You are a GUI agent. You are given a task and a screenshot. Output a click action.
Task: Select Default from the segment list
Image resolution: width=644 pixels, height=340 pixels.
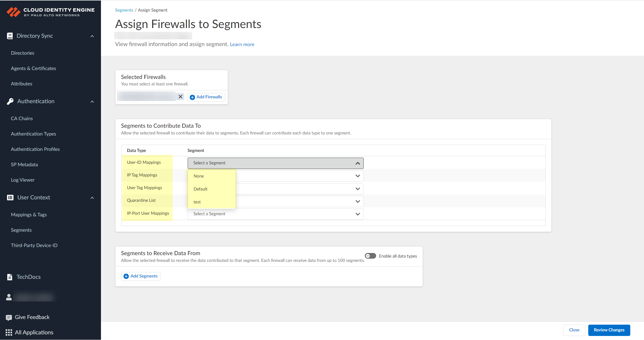pyautogui.click(x=201, y=189)
